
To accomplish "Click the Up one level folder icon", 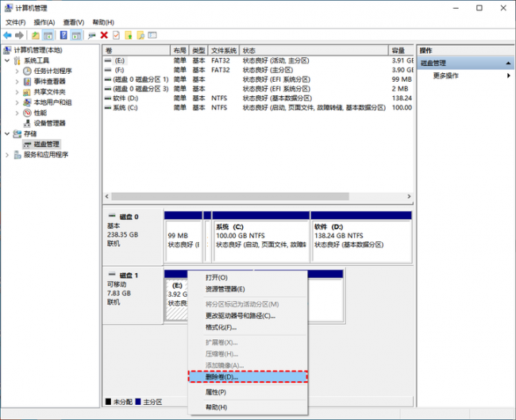I will coord(35,35).
